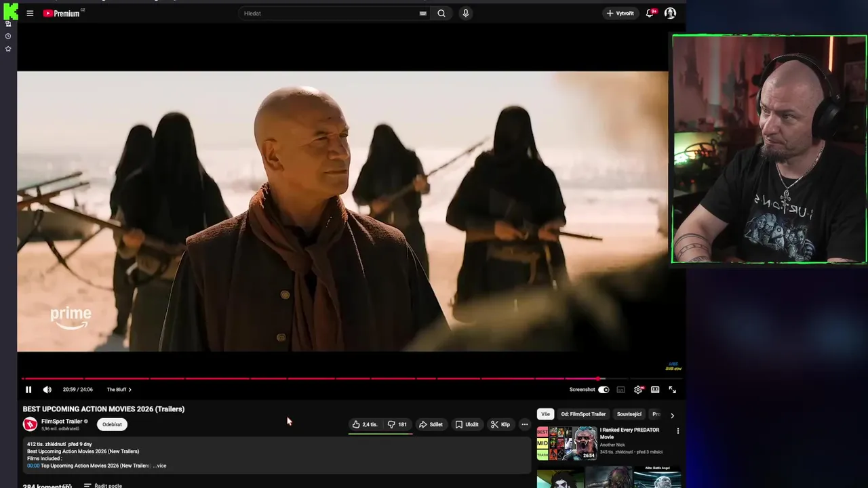This screenshot has height=488, width=868.
Task: Open notifications bell
Action: [x=650, y=13]
